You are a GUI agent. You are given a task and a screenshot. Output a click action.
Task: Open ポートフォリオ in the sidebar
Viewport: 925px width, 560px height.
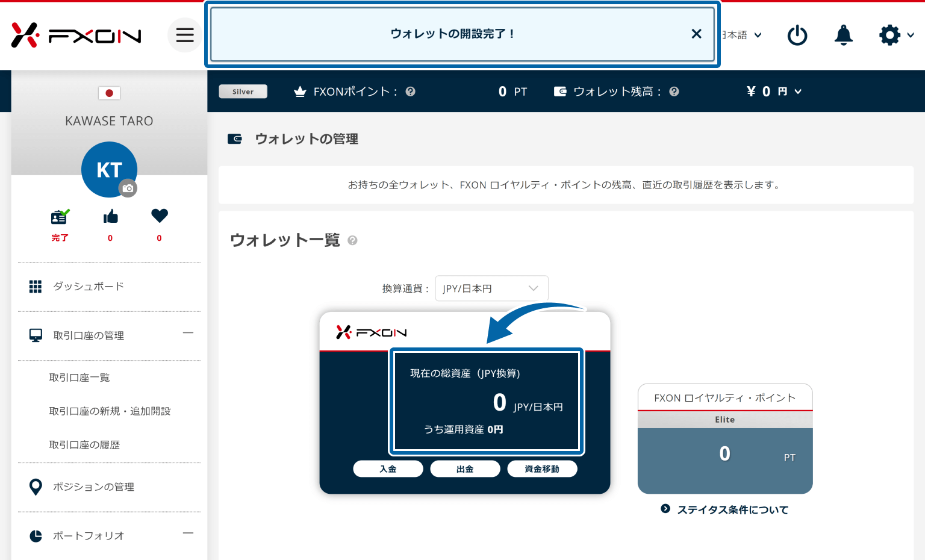tap(89, 536)
